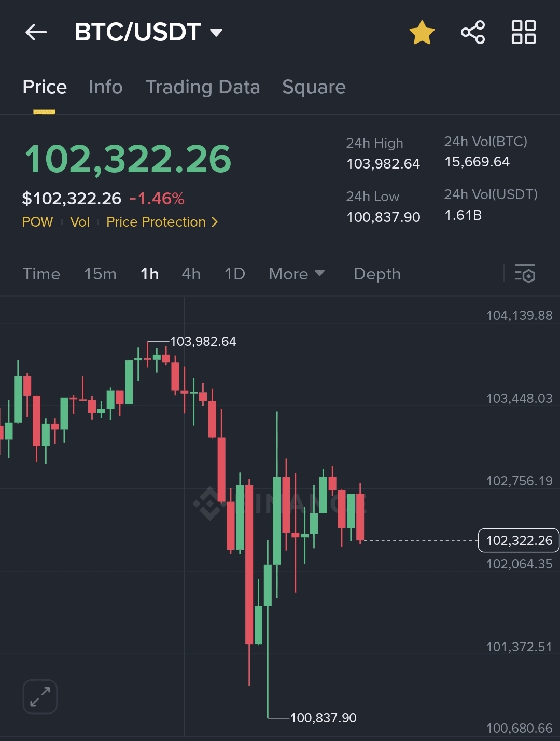Select the 15m chart interval

[x=100, y=274]
